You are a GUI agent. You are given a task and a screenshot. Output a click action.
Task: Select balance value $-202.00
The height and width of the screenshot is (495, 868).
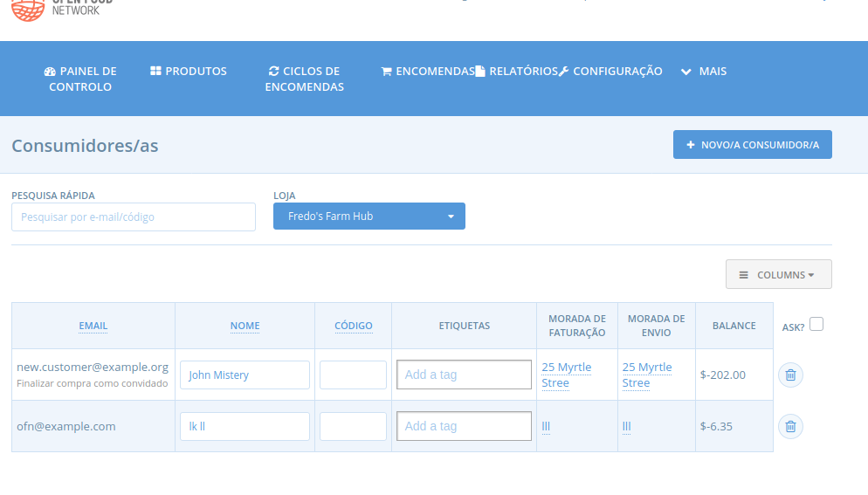[x=722, y=375]
